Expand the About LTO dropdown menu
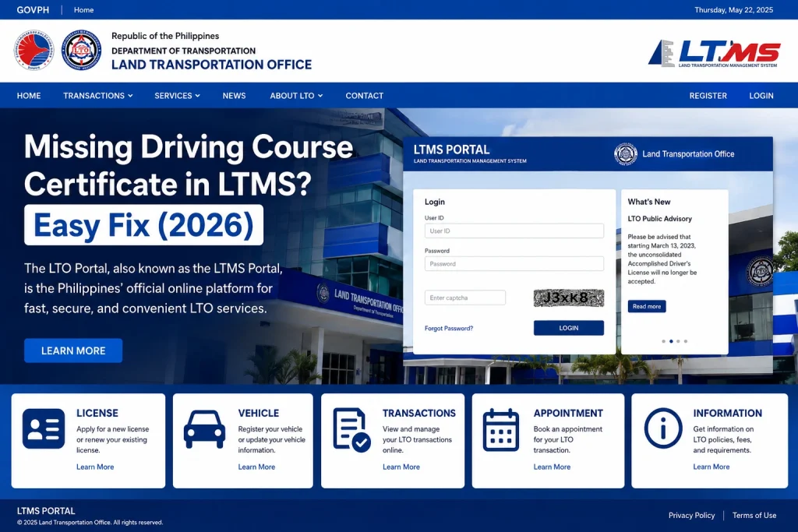 296,96
